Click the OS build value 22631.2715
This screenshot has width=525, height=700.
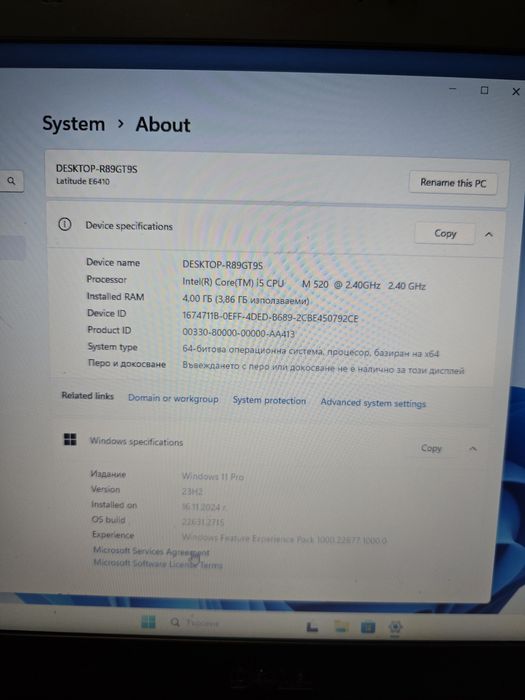(203, 521)
